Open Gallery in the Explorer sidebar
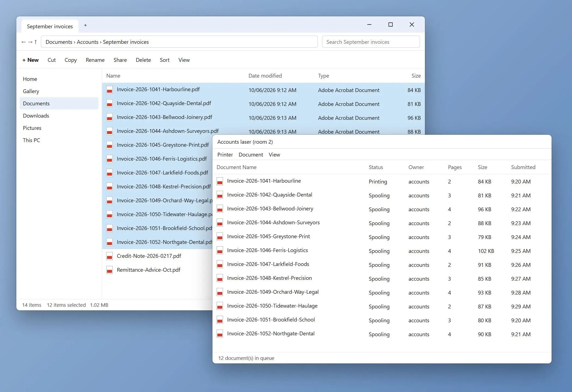This screenshot has height=392, width=572. [59, 91]
